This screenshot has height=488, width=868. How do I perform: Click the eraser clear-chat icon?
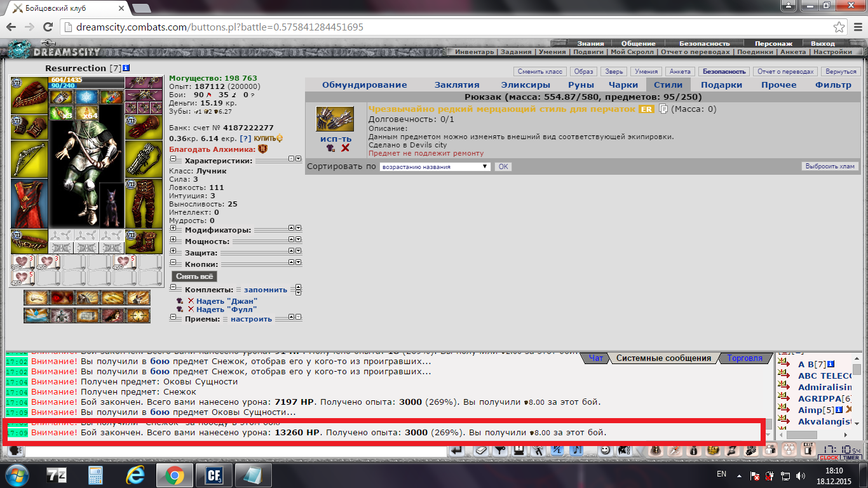coord(480,450)
